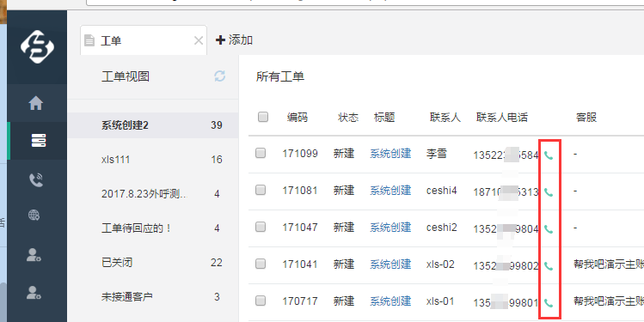The height and width of the screenshot is (322, 644).
Task: Click the contact name ceshi4
Action: click(x=442, y=191)
